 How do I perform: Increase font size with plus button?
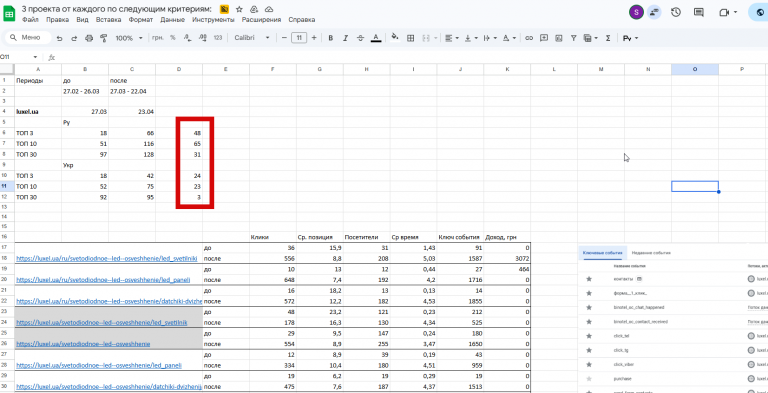tap(313, 38)
